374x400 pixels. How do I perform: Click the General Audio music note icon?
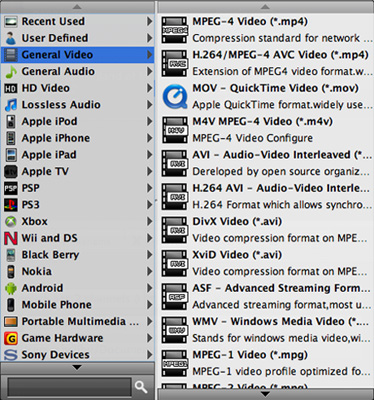pyautogui.click(x=11, y=72)
